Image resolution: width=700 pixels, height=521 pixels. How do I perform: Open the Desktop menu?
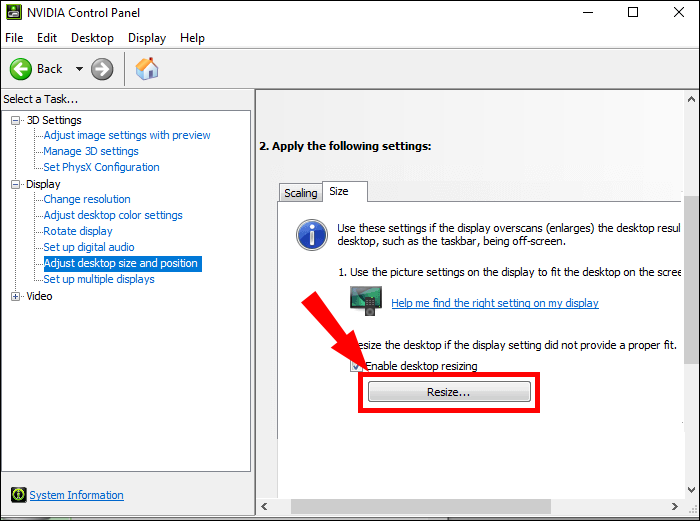coord(92,38)
